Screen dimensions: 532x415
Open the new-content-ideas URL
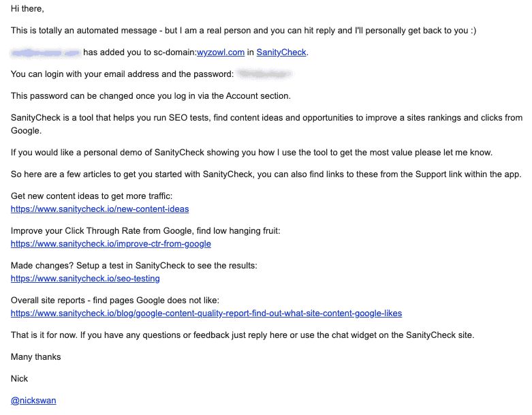[x=99, y=209]
